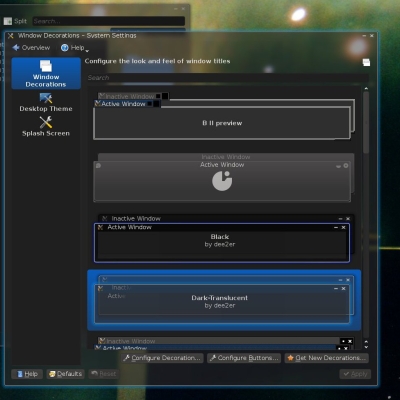Select the decoration with pie-shaped logo
Screen dimensions: 400x400
pyautogui.click(x=222, y=178)
